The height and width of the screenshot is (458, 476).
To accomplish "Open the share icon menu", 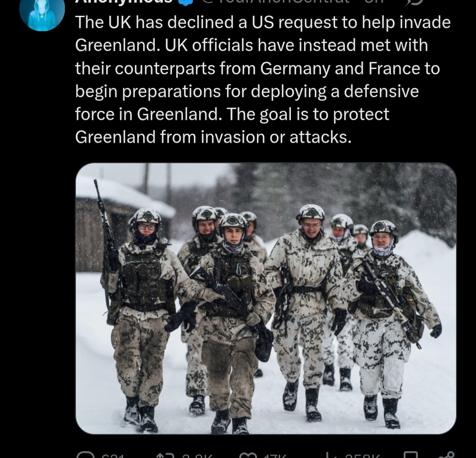I will [x=446, y=455].
